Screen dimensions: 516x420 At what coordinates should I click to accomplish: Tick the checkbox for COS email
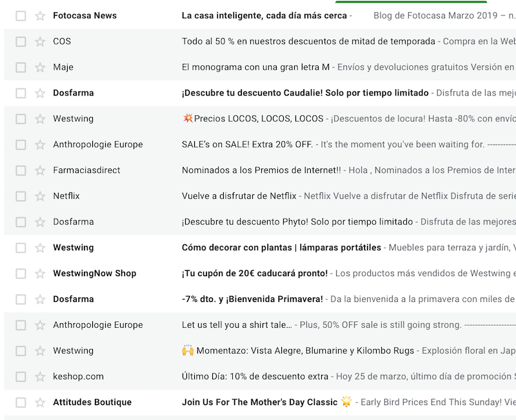[x=21, y=41]
